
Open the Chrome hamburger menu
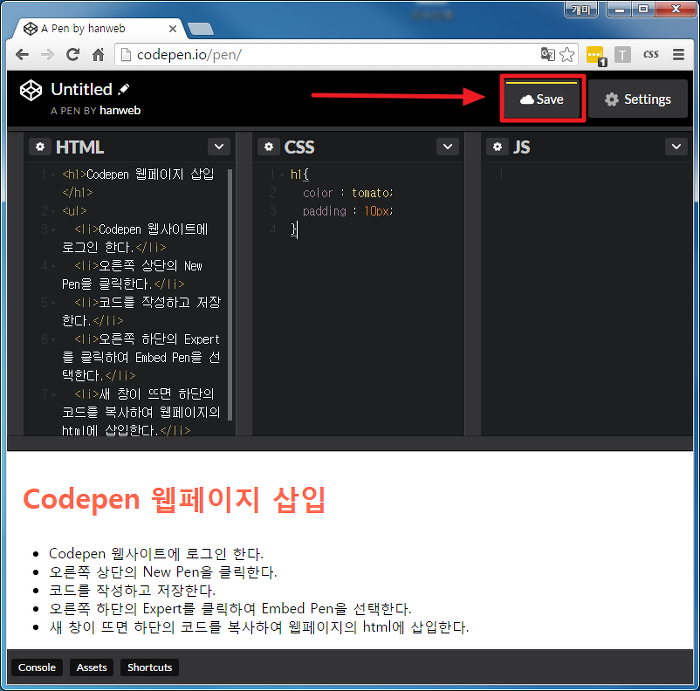pos(679,54)
